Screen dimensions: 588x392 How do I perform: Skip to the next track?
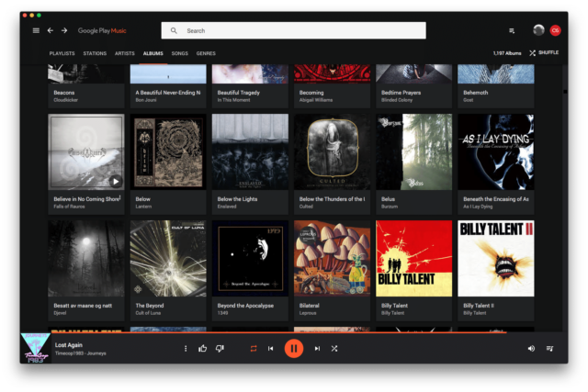[x=317, y=349]
